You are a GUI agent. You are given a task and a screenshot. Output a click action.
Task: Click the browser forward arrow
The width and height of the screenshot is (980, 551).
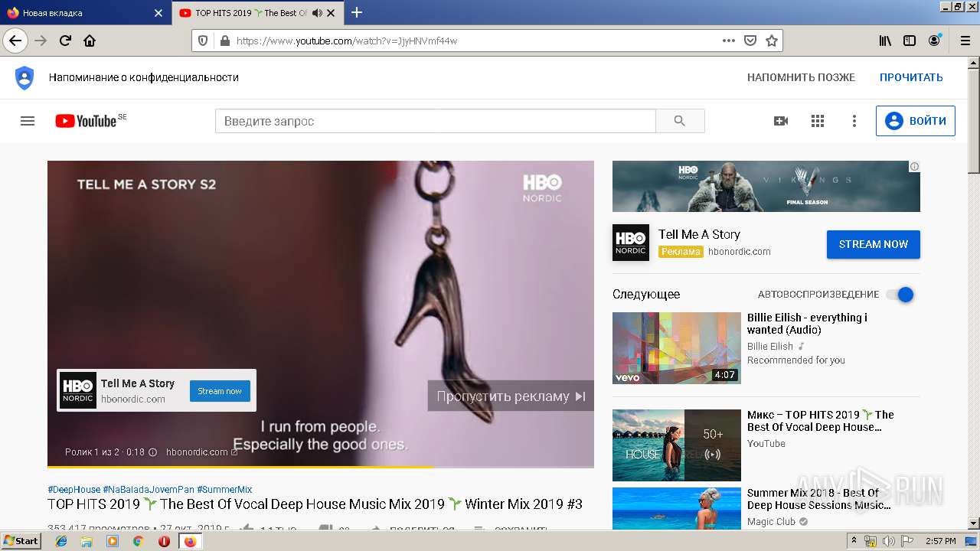point(41,41)
